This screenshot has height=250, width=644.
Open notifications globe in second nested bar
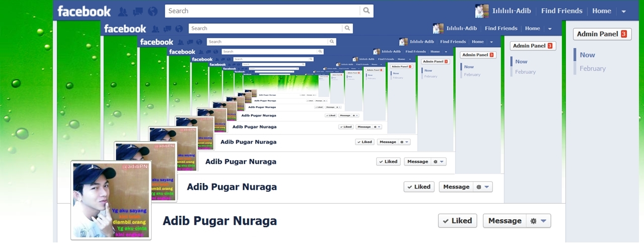point(180,29)
